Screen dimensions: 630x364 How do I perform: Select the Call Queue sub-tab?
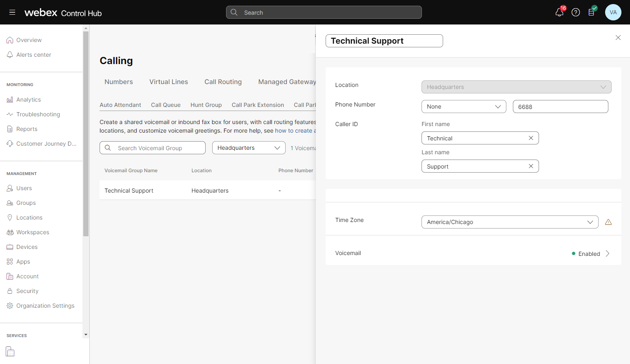click(x=166, y=105)
